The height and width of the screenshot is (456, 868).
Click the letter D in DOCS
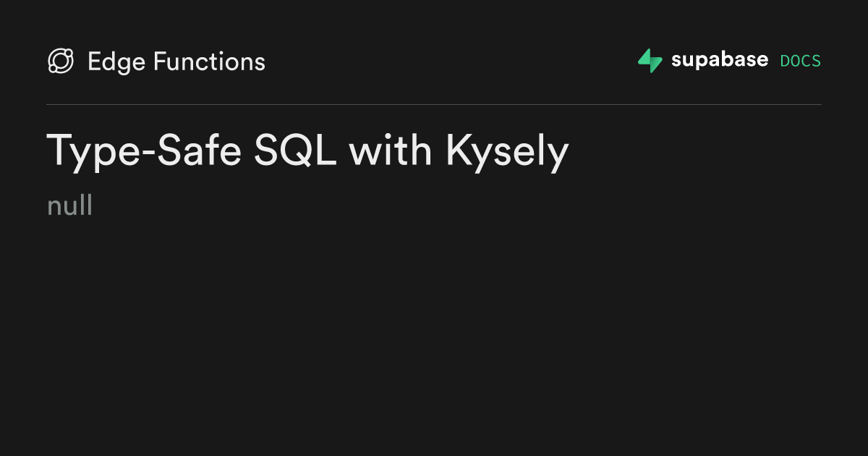[x=785, y=62]
